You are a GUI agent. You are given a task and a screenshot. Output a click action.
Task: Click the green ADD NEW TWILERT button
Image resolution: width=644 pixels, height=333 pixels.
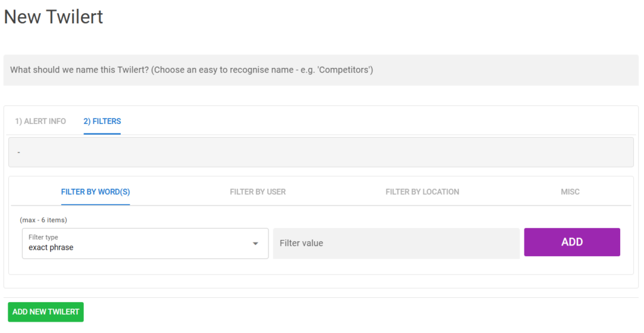click(x=46, y=312)
